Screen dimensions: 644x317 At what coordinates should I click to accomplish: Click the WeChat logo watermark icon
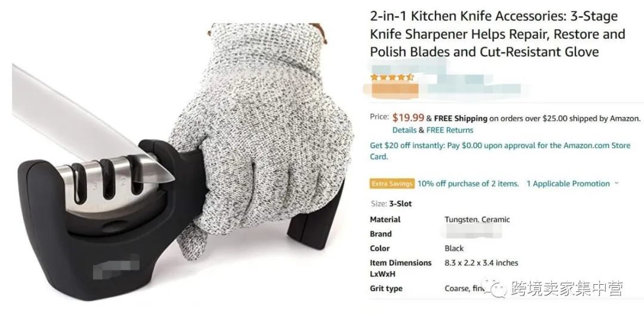pyautogui.click(x=494, y=288)
